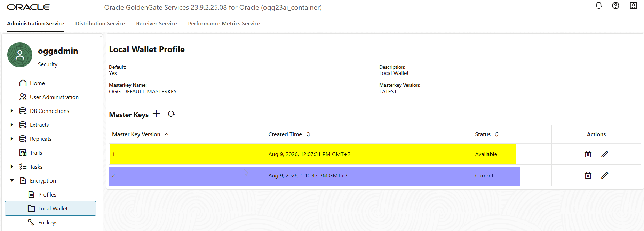Edit master key version 1

pos(605,154)
